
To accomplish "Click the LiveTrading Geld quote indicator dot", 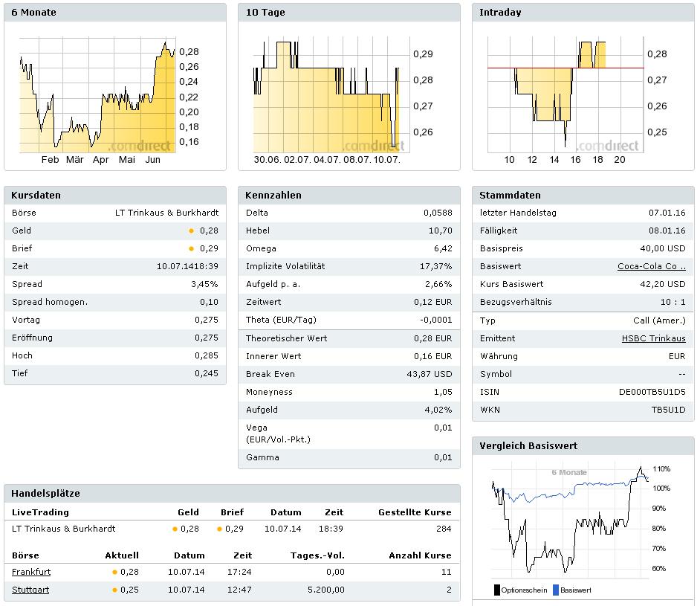I will point(175,529).
